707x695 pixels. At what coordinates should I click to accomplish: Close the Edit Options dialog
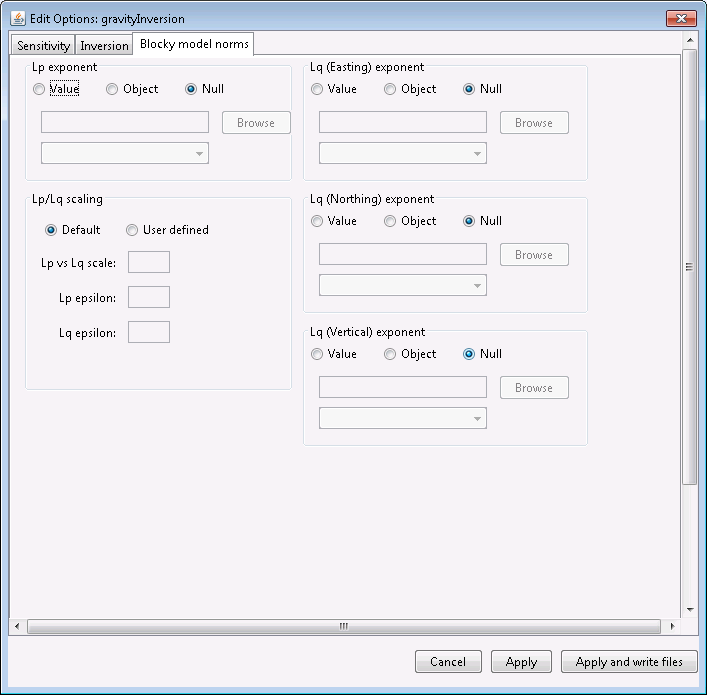tap(681, 18)
